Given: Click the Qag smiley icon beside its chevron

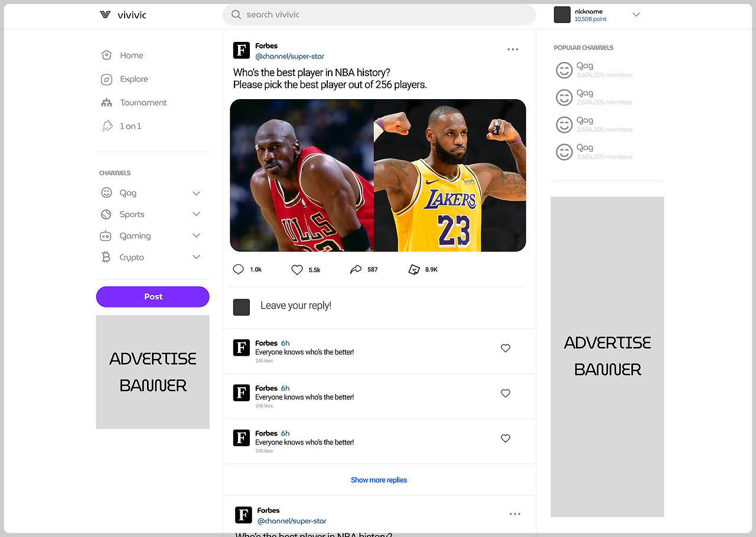Looking at the screenshot, I should pos(106,192).
